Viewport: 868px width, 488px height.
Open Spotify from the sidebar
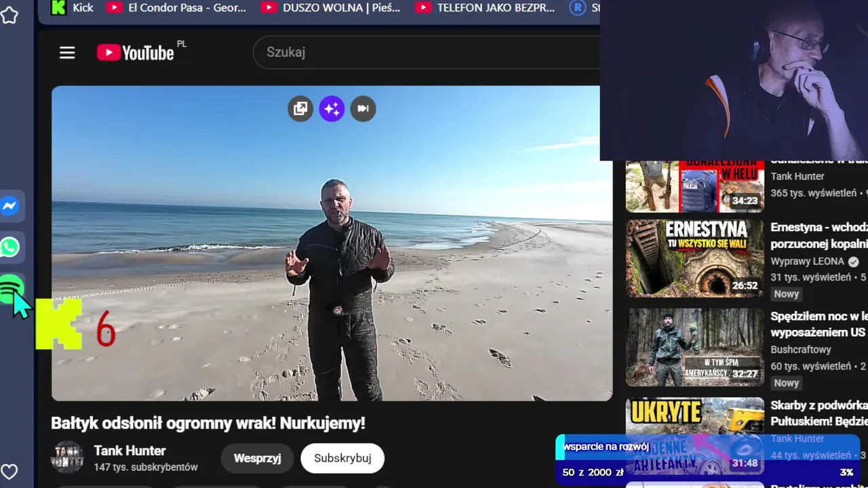[10, 289]
